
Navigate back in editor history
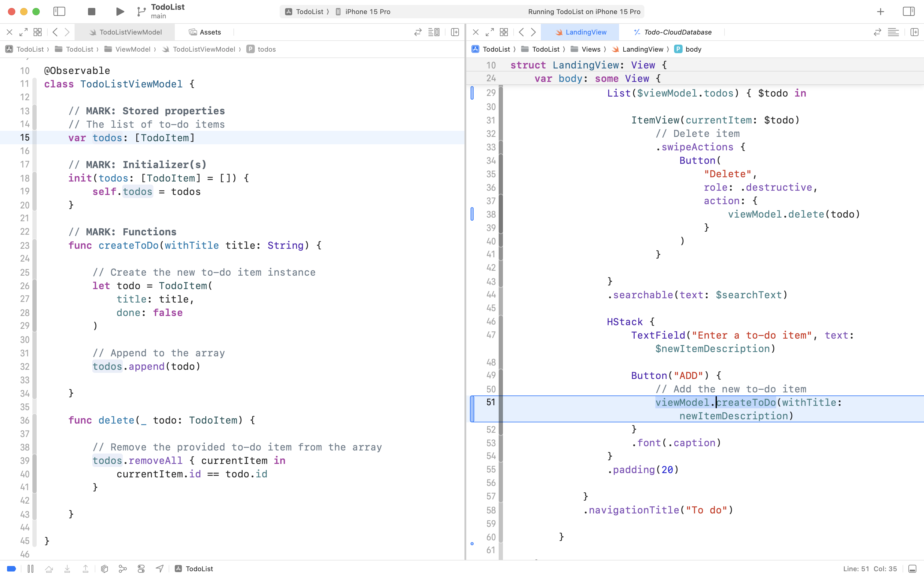click(x=55, y=32)
